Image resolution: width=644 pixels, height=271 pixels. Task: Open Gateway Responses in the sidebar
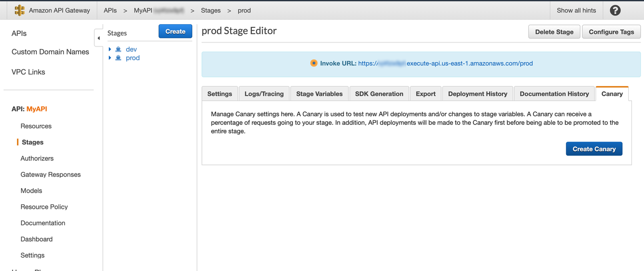(50, 174)
